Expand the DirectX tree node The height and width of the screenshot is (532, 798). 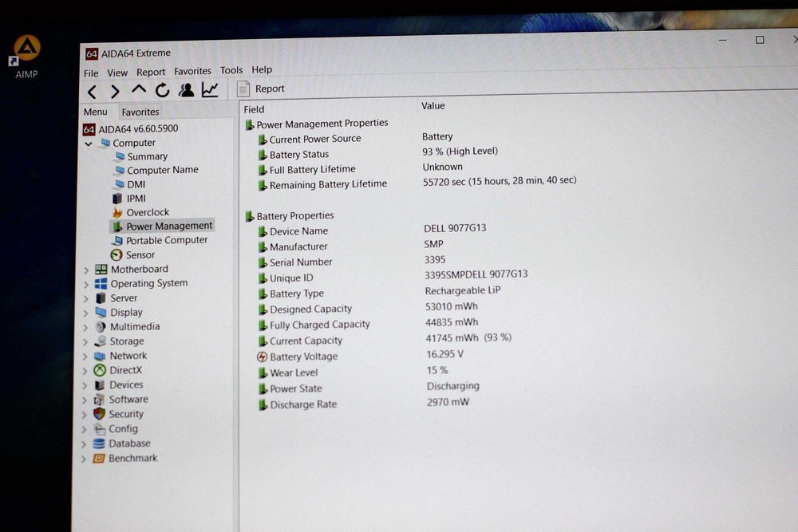coord(85,371)
